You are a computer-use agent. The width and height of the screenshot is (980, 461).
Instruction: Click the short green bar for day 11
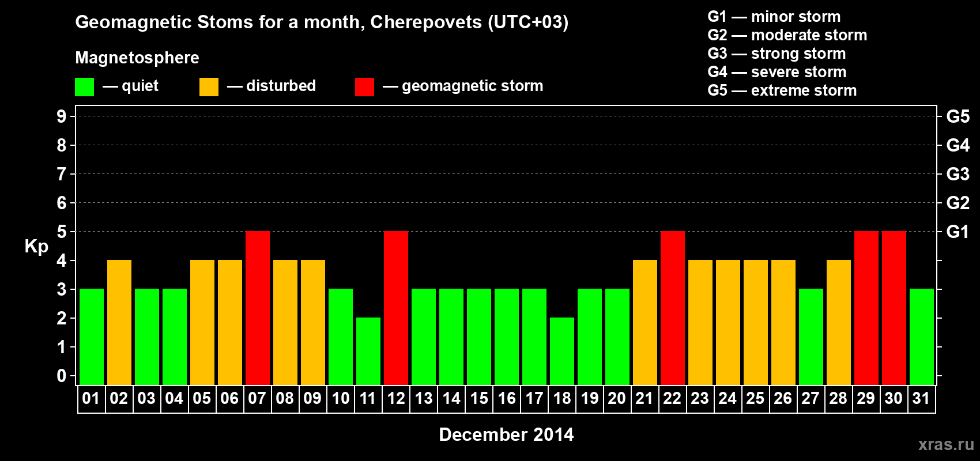point(368,351)
